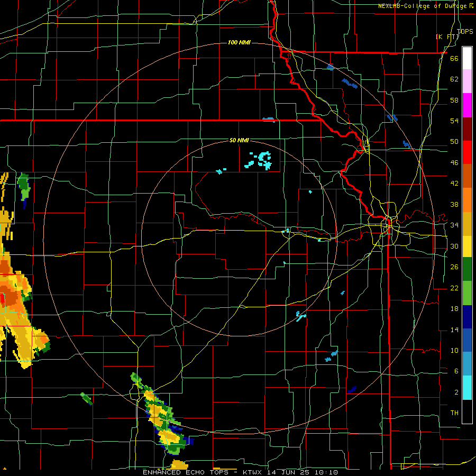
Task: Click the medium blue legend swatch
Action: [467, 341]
